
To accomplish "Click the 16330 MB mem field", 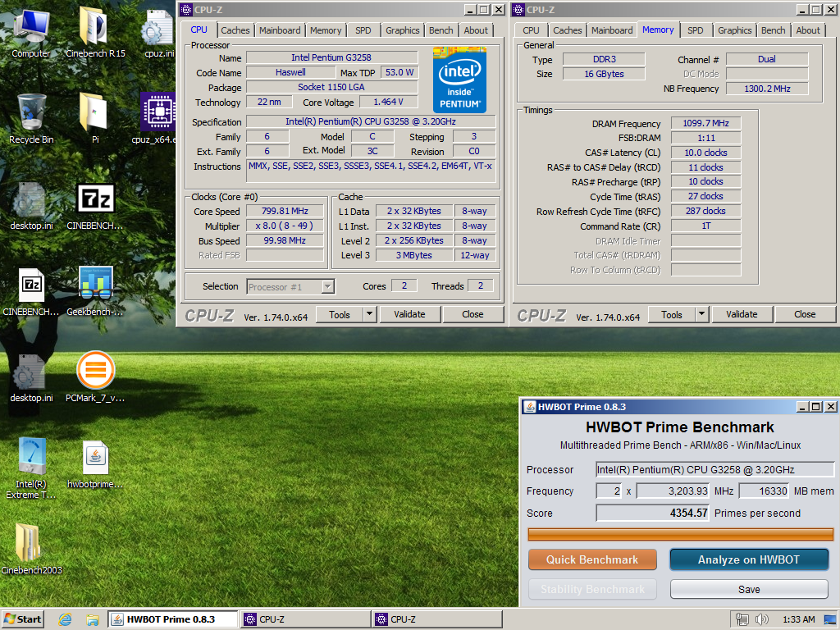I will pyautogui.click(x=764, y=491).
